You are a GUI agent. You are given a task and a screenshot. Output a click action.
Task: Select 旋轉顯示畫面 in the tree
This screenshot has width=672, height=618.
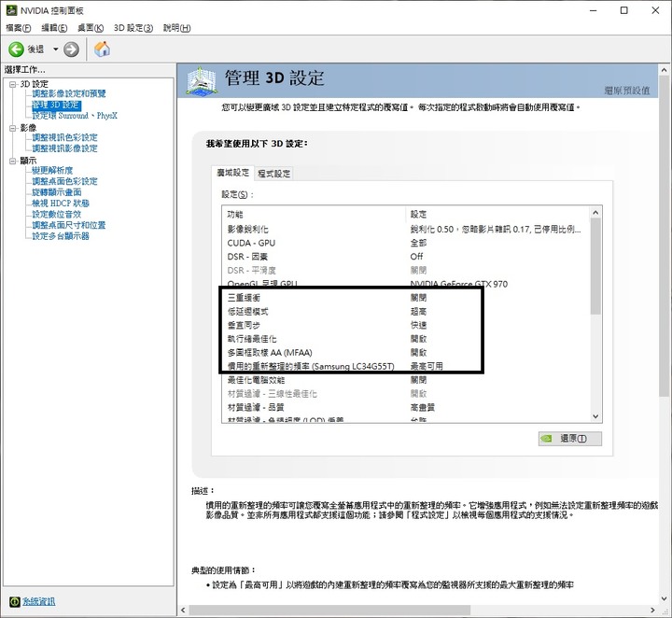click(x=57, y=192)
